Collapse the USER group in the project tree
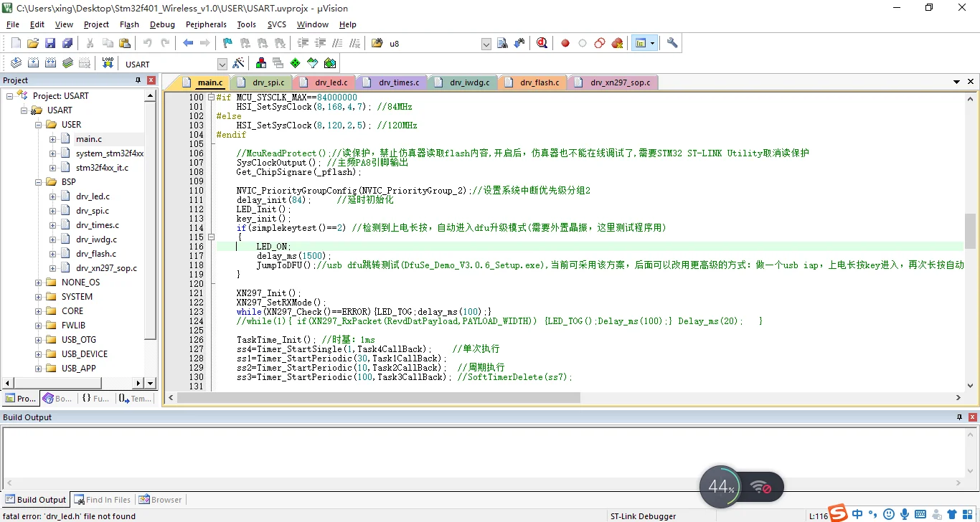 (x=38, y=124)
